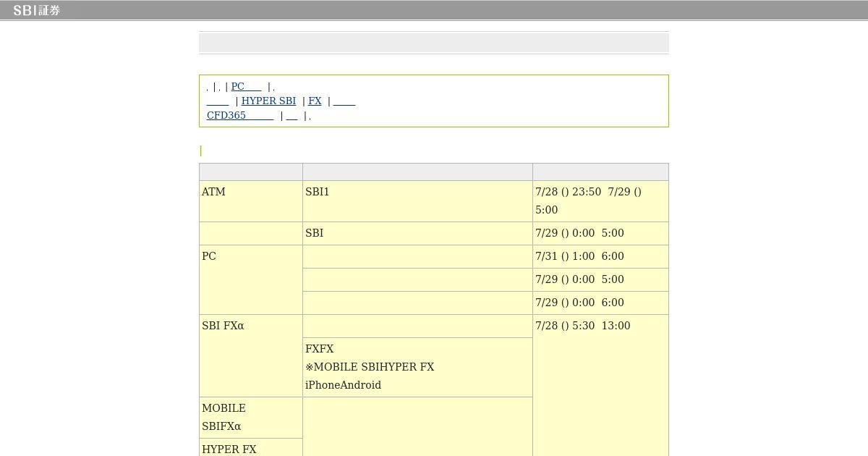This screenshot has height=456, width=868.
Task: Select the 7/31 () 1:00 6:00 time cell
Action: 600,256
